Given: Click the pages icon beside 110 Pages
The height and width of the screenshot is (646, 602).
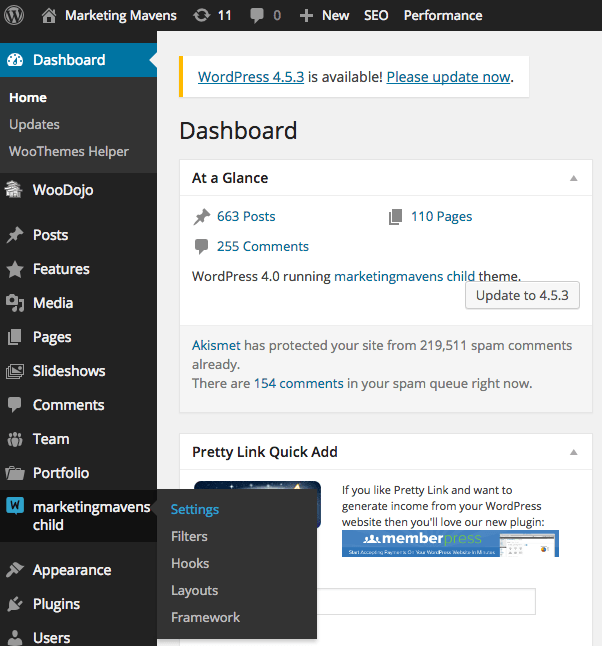Looking at the screenshot, I should click(x=395, y=217).
